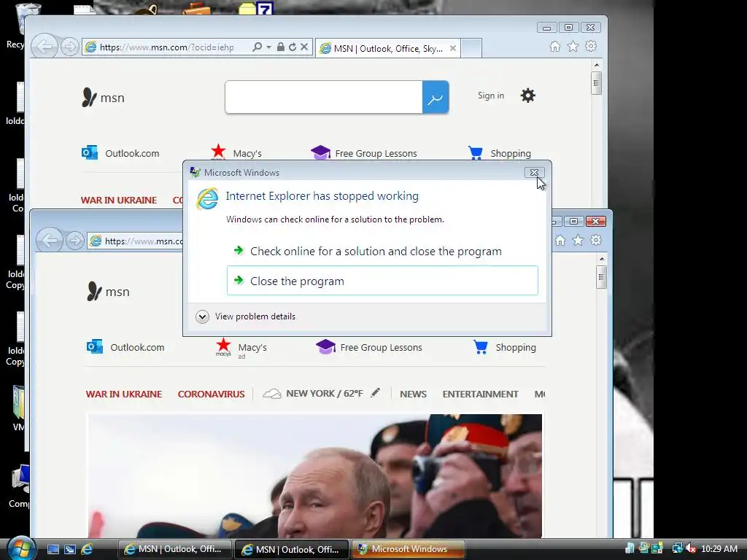Screen dimensions: 747x560
Task: Click msn logo in rear window
Action: pyautogui.click(x=103, y=97)
